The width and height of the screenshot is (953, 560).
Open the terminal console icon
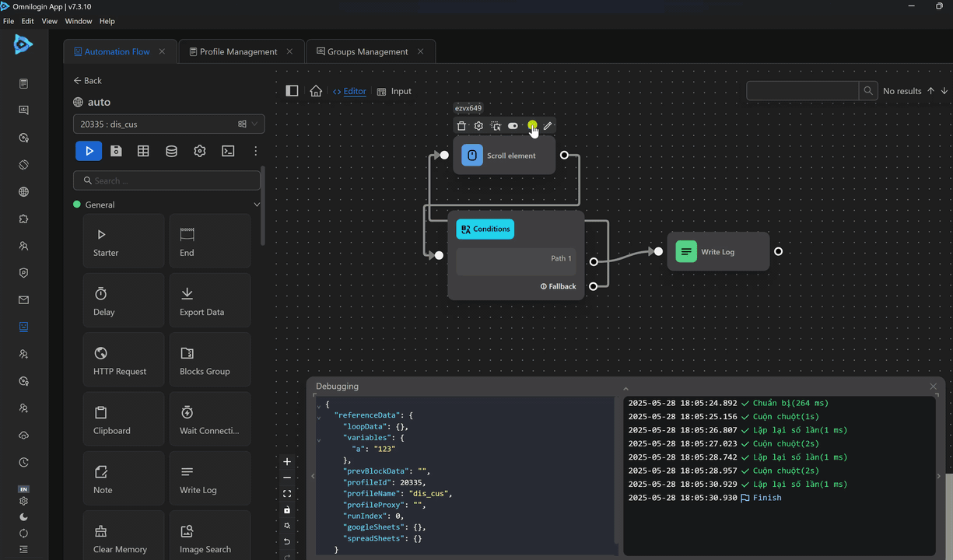point(228,151)
